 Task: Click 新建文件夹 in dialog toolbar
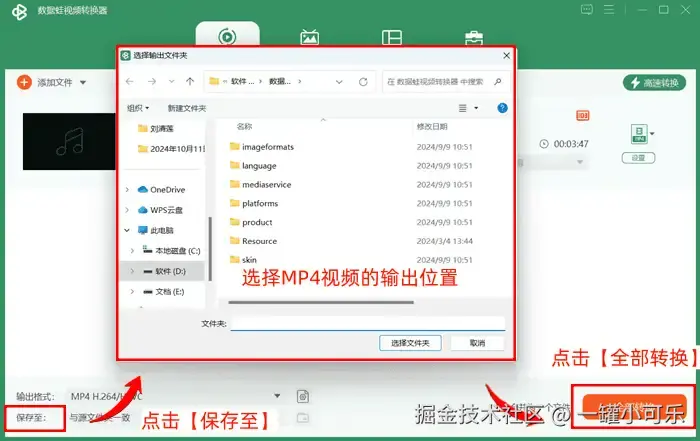pyautogui.click(x=187, y=108)
